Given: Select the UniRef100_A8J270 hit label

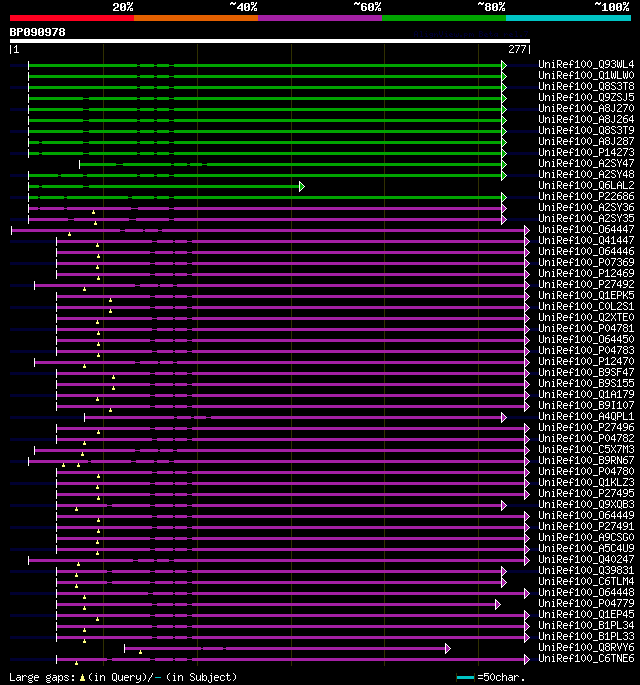Looking at the screenshot, I should pyautogui.click(x=586, y=108).
